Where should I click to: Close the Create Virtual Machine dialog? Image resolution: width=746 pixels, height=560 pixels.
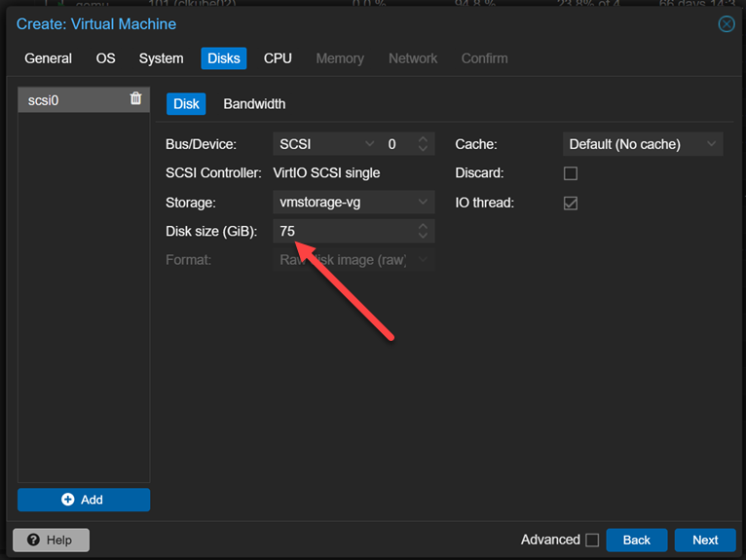727,24
